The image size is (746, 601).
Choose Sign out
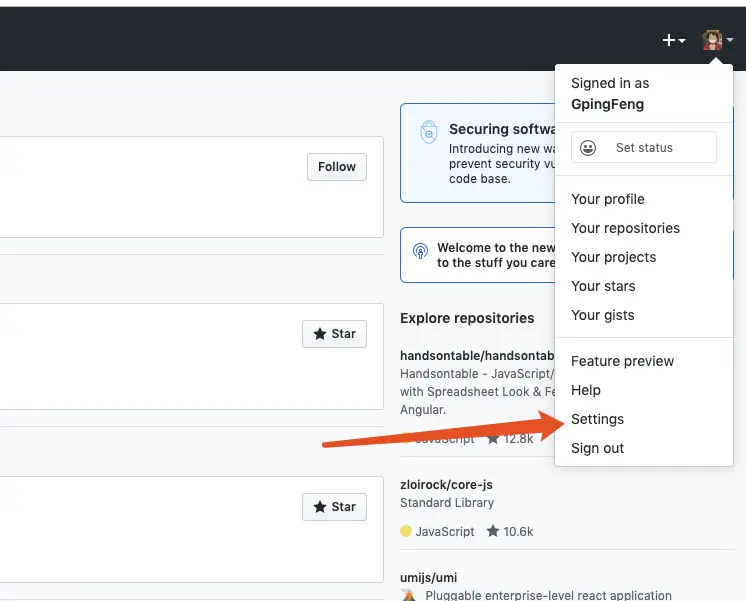[x=597, y=448]
